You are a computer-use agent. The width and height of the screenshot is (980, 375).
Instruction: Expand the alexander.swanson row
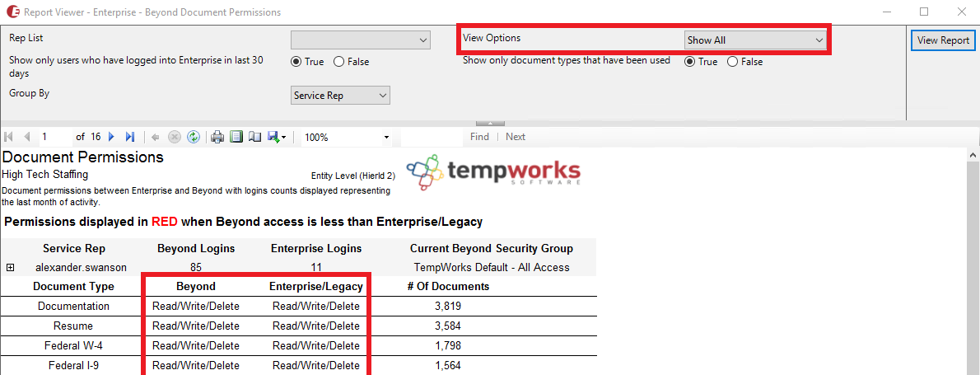point(10,268)
